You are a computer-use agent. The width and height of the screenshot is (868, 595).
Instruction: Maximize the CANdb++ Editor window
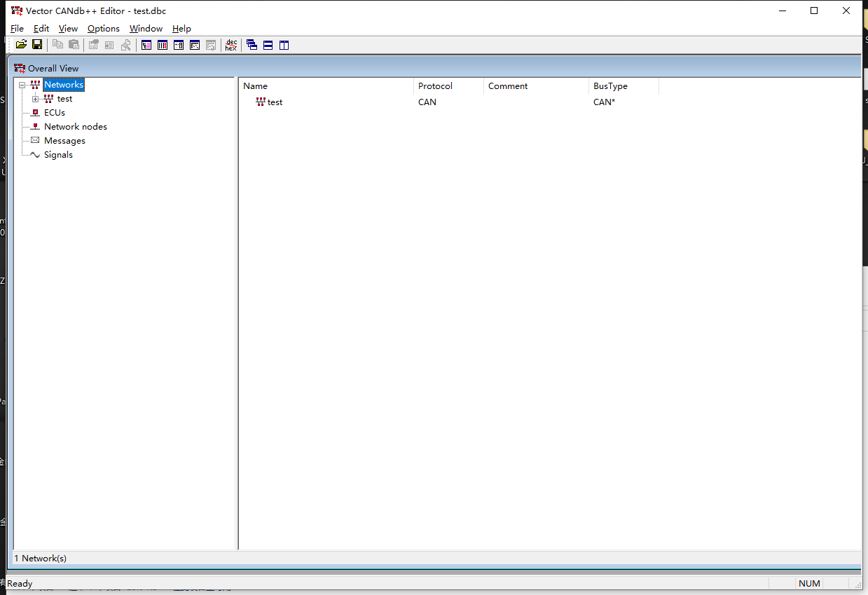point(814,11)
